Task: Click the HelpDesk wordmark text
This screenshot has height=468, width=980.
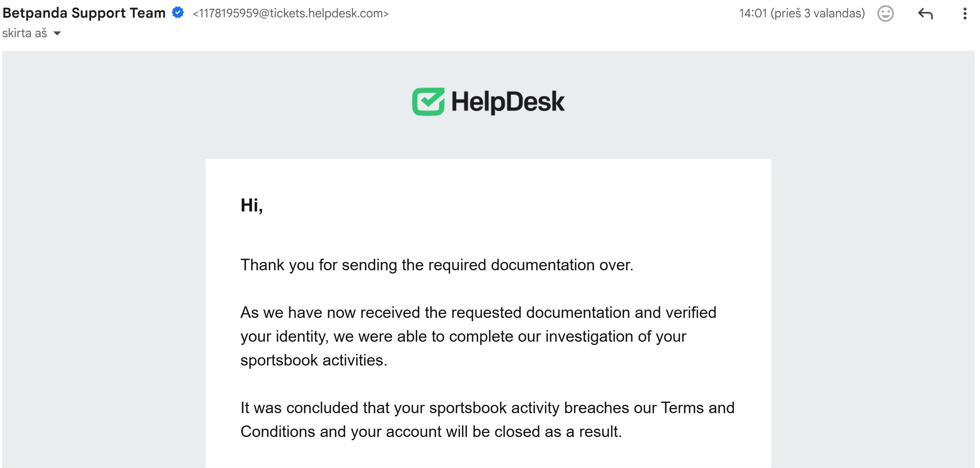Action: [507, 102]
